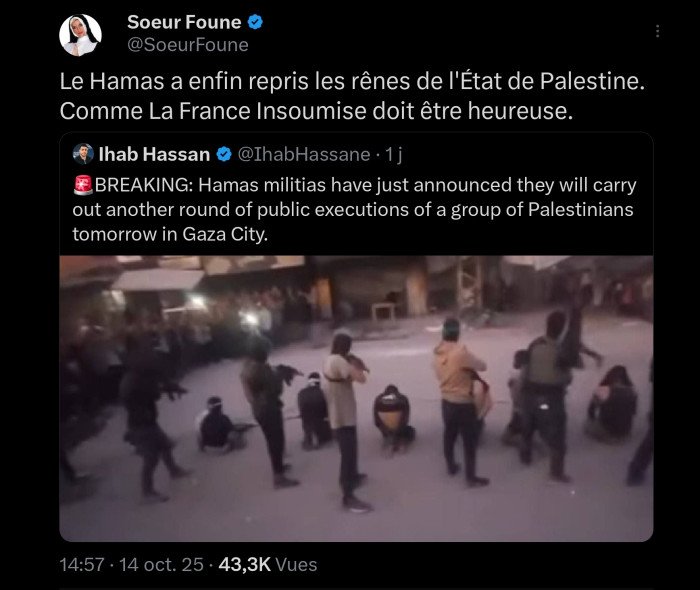This screenshot has height=590, width=700.
Task: Select the 'tomorrow in Gaza City' line
Action: [x=170, y=234]
